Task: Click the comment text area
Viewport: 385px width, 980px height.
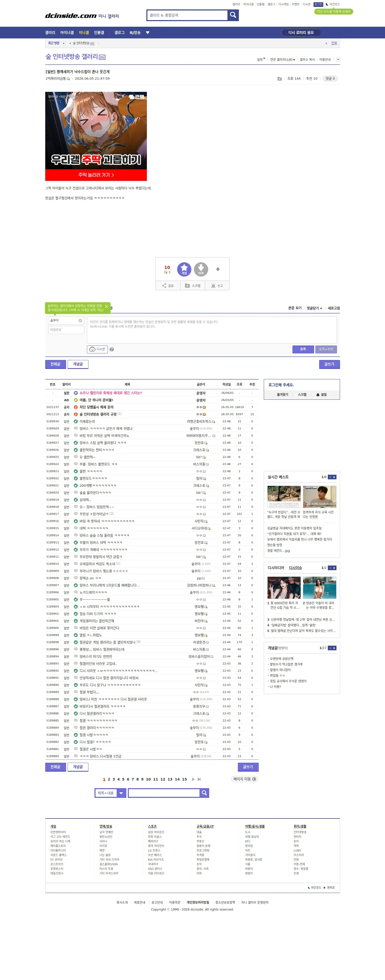Action: [212, 330]
